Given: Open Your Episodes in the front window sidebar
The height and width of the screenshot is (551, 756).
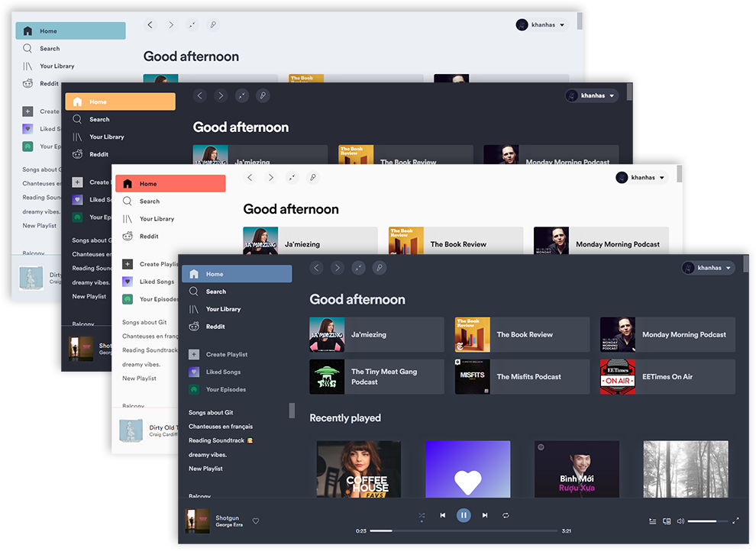Looking at the screenshot, I should coord(218,389).
